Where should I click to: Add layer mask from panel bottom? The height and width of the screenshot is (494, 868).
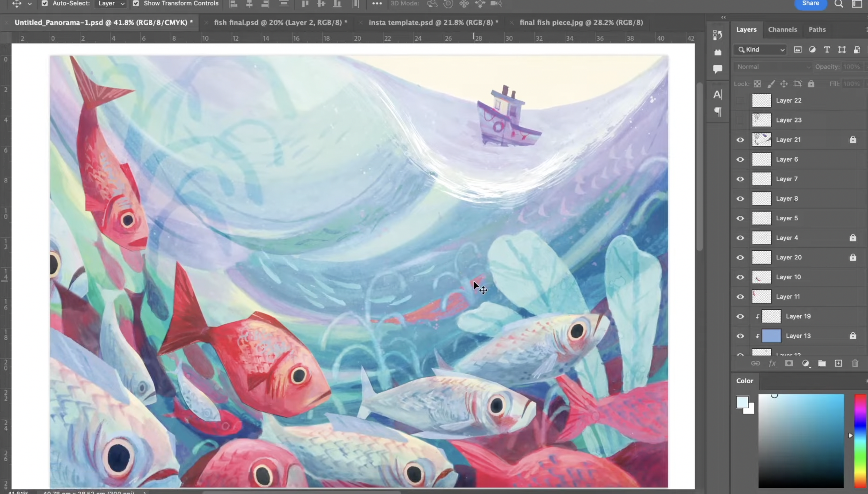pos(789,363)
